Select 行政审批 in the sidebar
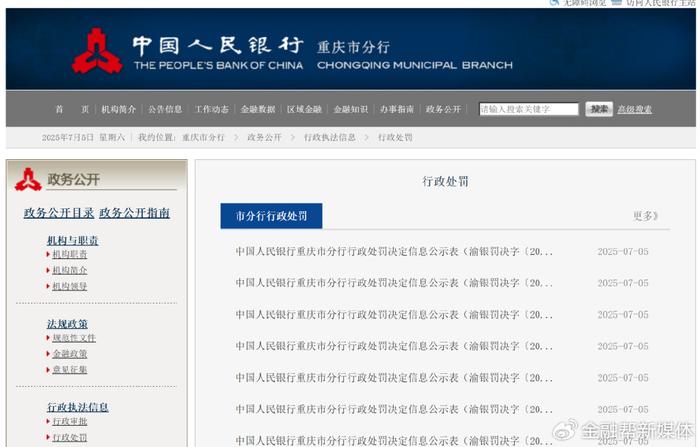700x447 pixels. [x=70, y=422]
